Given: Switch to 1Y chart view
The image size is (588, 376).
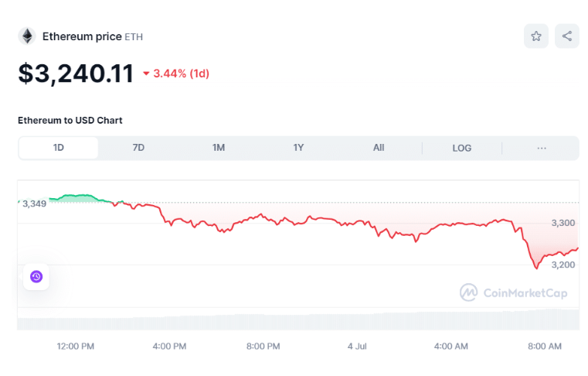Looking at the screenshot, I should click(298, 148).
